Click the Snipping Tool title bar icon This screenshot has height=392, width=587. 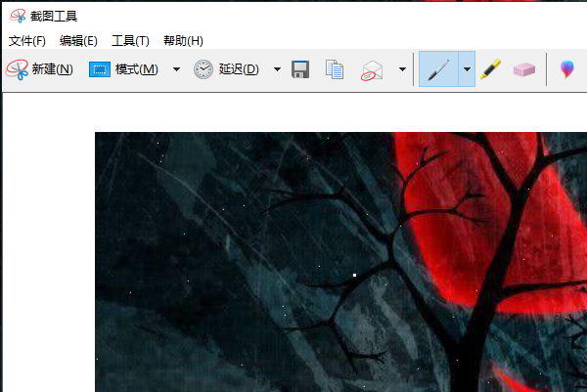pyautogui.click(x=18, y=16)
